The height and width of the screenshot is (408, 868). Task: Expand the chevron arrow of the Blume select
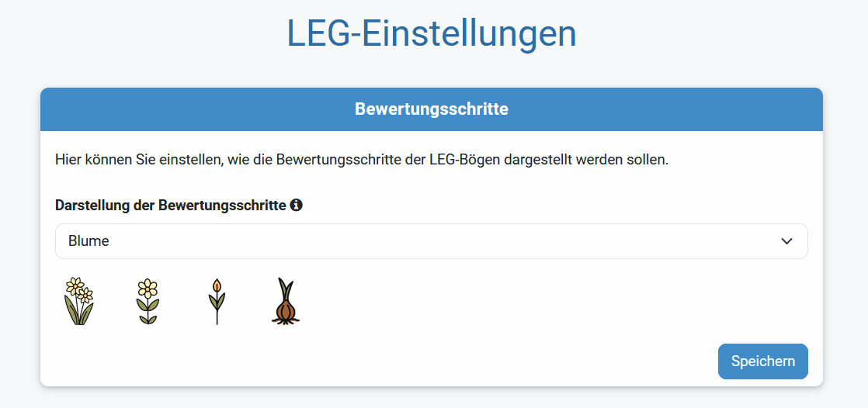click(x=786, y=241)
